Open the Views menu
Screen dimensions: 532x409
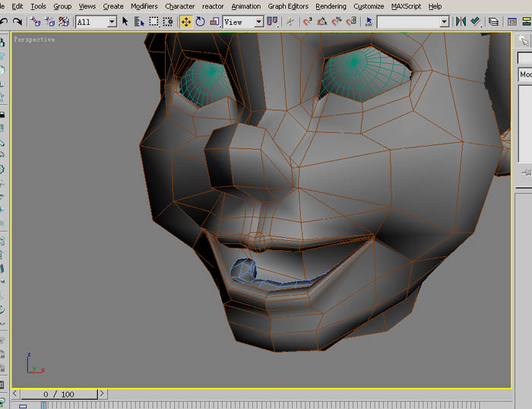click(x=87, y=6)
